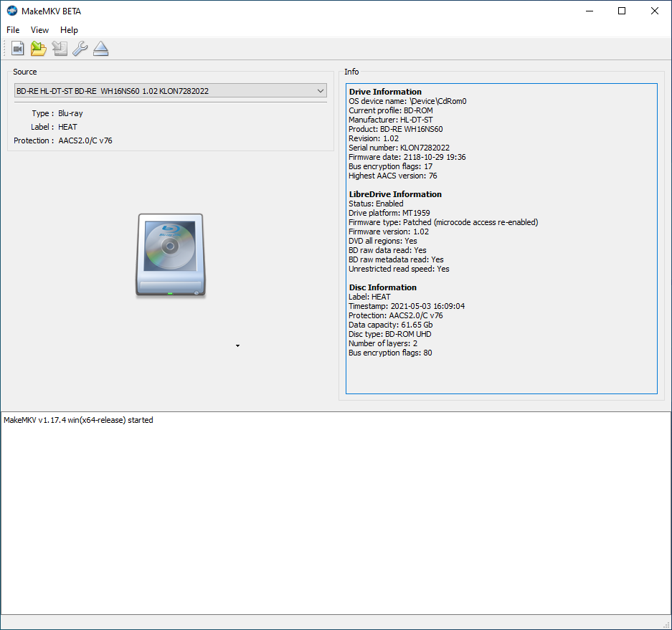This screenshot has height=630, width=672.
Task: Click log line 'MakeMKV v1.17.4 win(x64-release) started'
Action: [x=78, y=420]
